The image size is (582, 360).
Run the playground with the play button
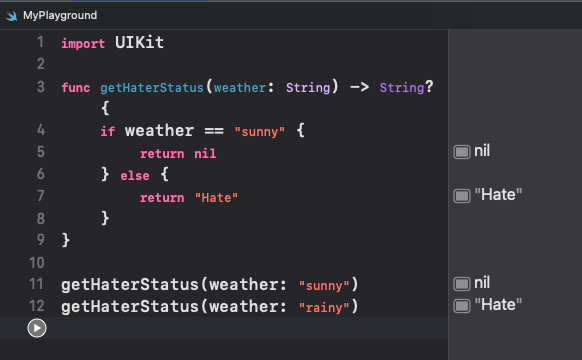37,328
